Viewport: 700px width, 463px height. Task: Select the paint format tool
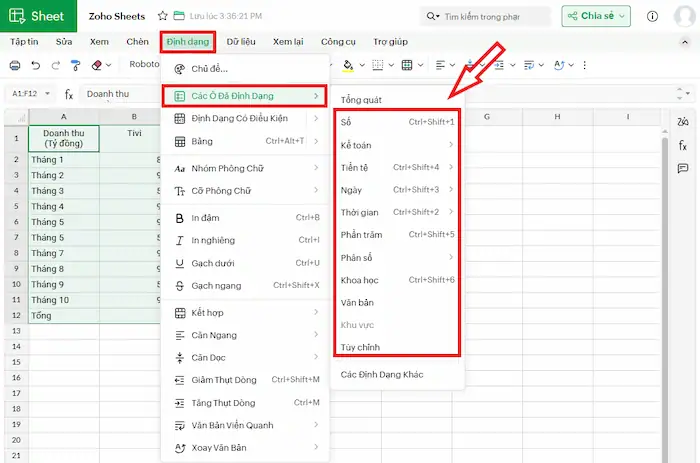coord(75,65)
